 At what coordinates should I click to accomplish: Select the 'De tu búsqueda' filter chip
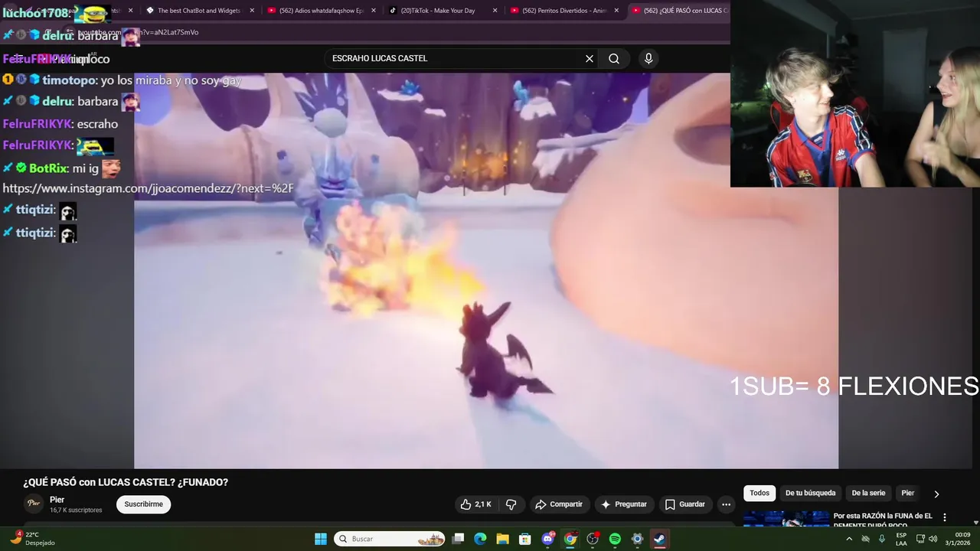point(810,494)
